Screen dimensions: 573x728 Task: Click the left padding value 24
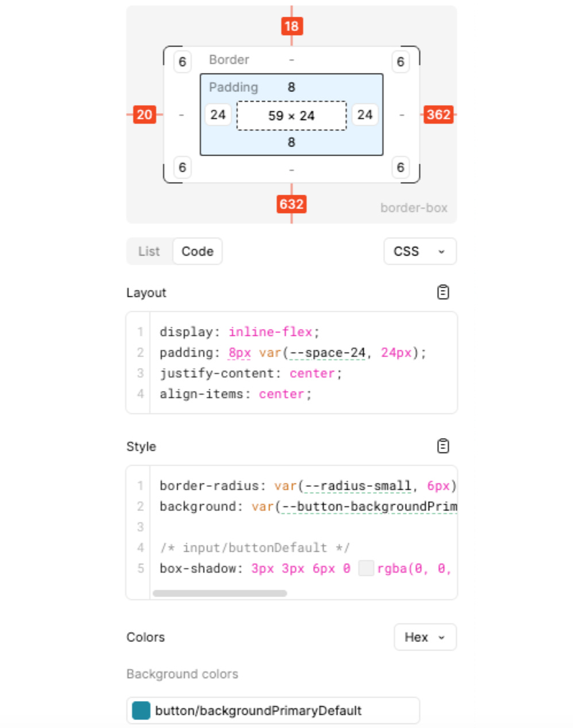(218, 115)
